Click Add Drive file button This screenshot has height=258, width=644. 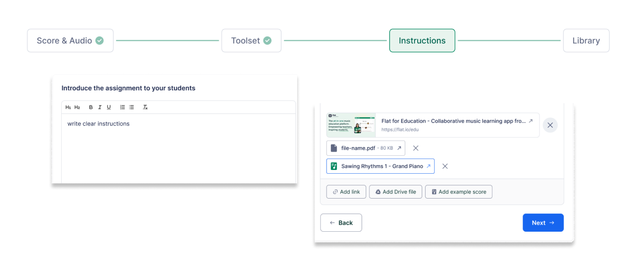tap(395, 192)
